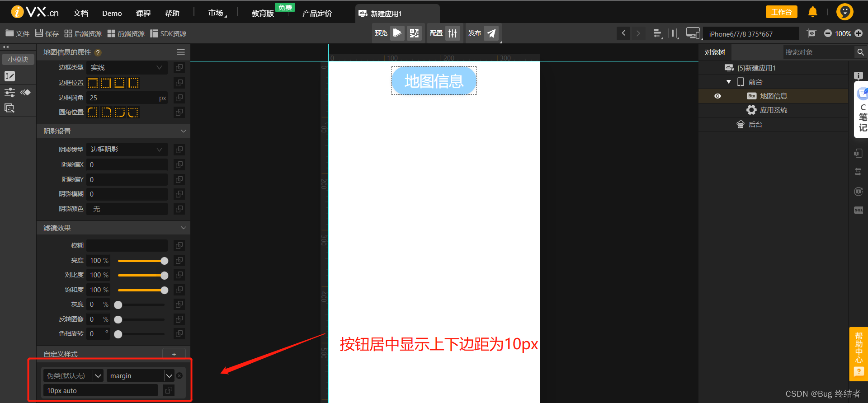Open the 帮助 menu item
Screen dimensions: 868x403
[172, 13]
